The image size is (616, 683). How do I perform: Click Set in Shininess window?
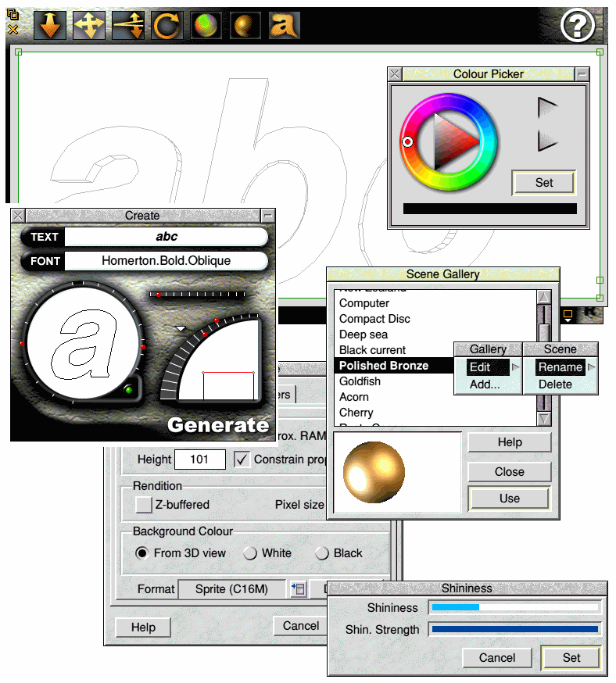coord(571,658)
